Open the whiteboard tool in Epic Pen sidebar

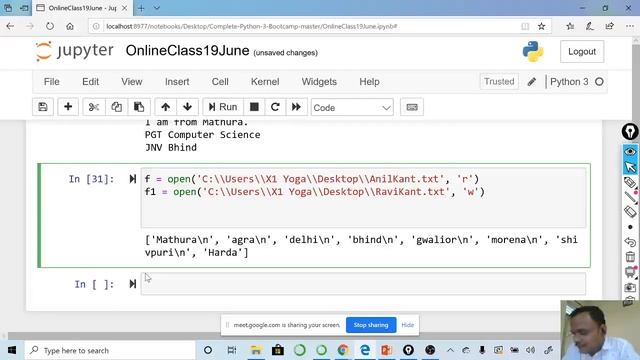point(630,272)
